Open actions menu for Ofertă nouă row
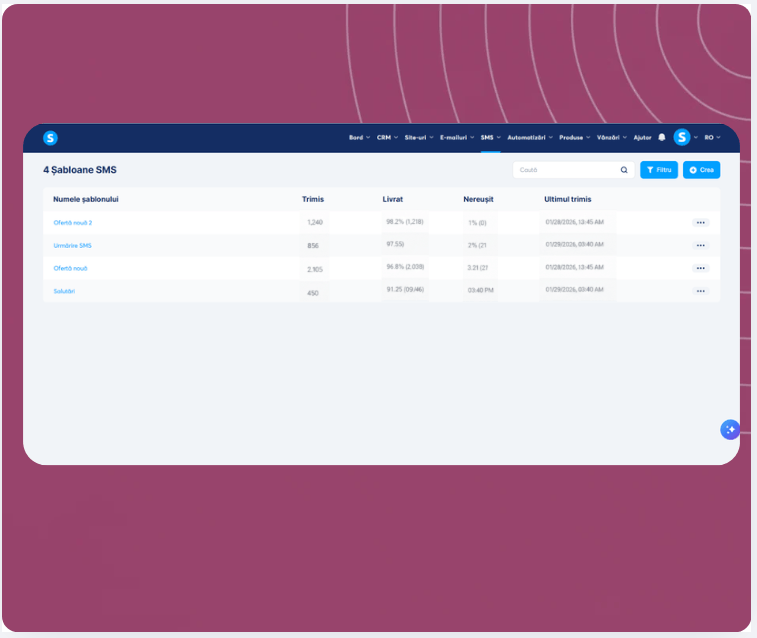 tap(701, 268)
